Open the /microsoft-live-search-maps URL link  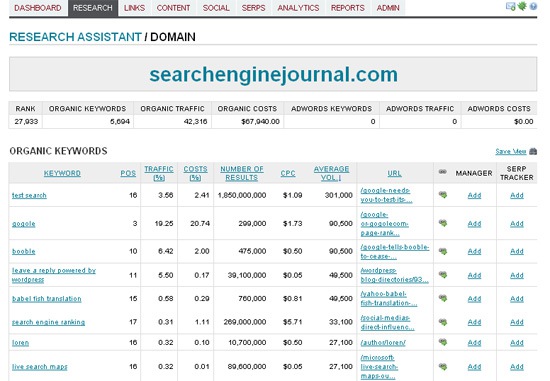(379, 367)
